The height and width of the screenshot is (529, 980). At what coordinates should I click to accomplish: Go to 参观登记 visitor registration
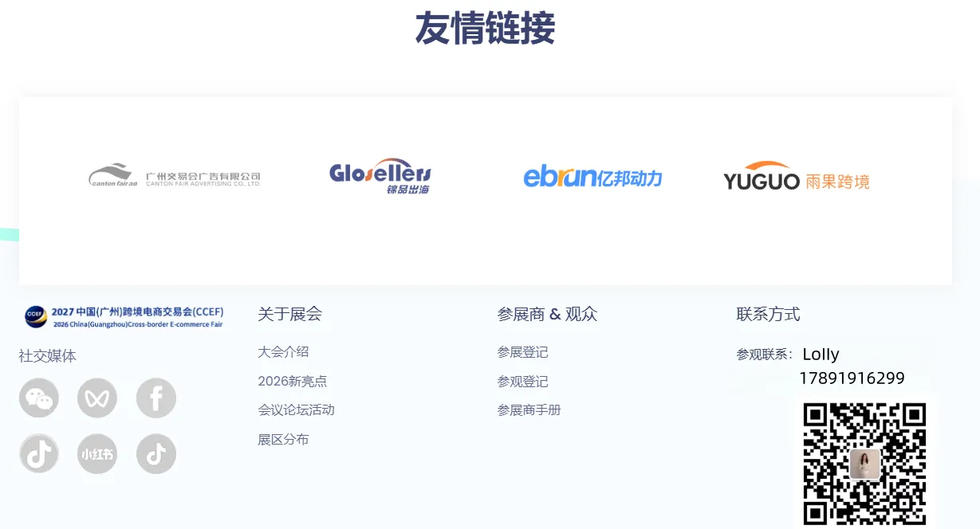pos(522,381)
